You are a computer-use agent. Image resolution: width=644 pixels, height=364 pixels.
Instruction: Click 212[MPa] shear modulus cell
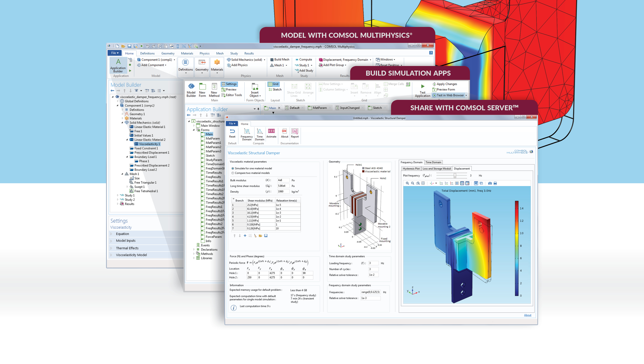tap(260, 205)
